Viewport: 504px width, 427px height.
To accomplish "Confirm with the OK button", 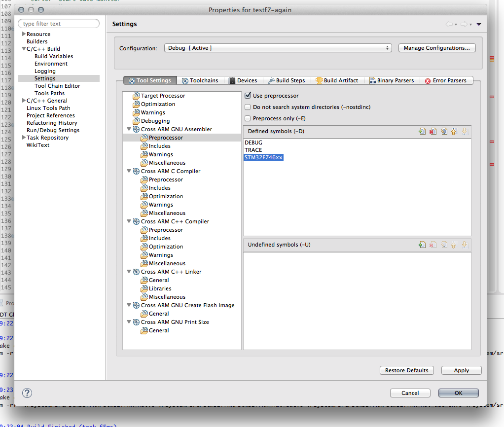I will [458, 393].
